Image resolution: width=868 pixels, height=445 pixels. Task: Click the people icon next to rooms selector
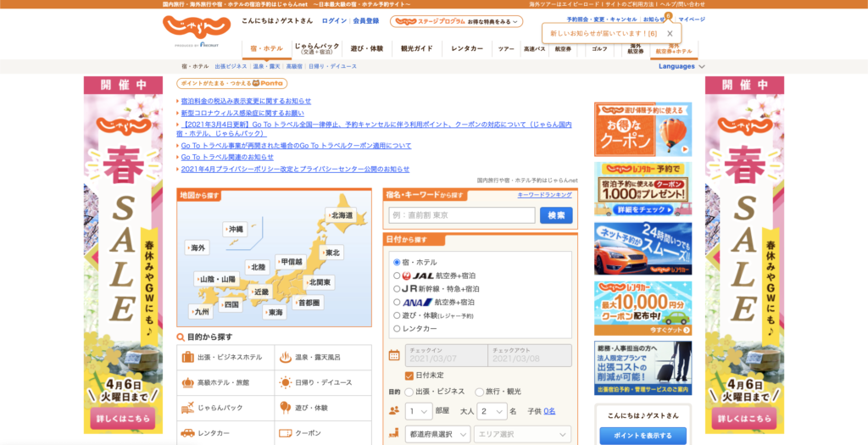coord(394,411)
